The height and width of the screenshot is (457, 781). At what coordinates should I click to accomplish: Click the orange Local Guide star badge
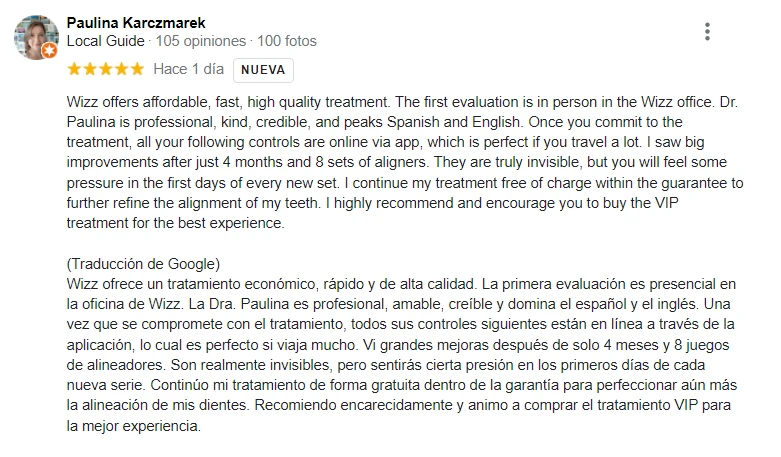(x=49, y=50)
